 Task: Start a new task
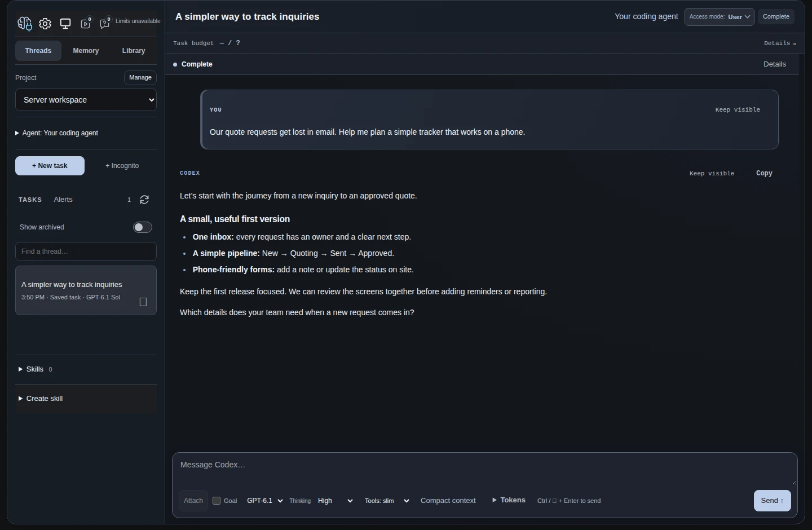(x=50, y=166)
